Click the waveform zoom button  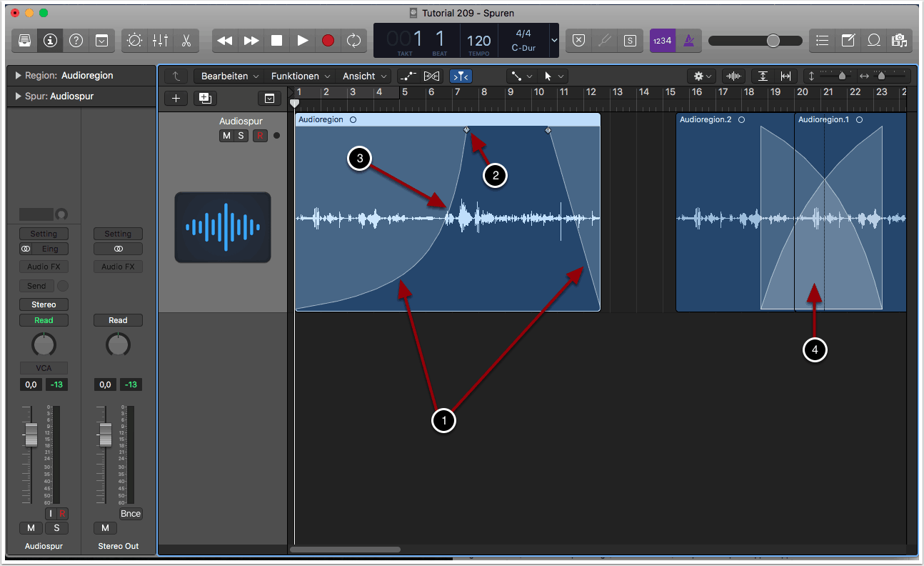(733, 76)
